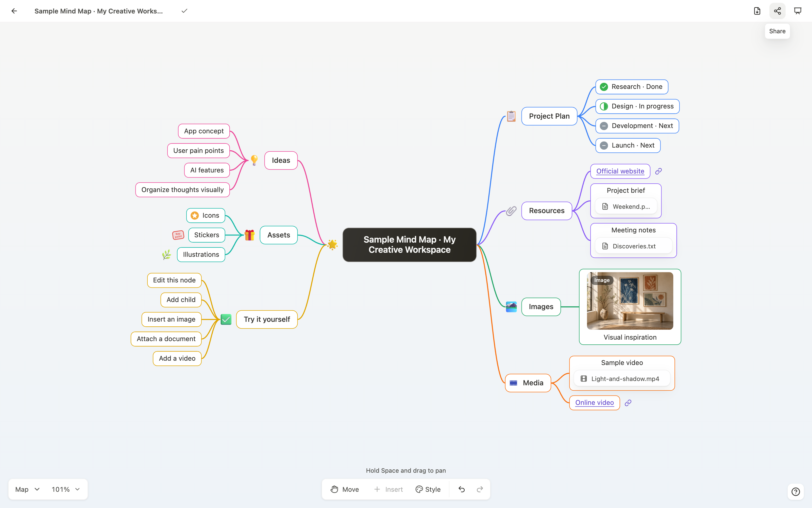Start presentation mode icon at top right
Screen dimensions: 812x508
(798, 11)
